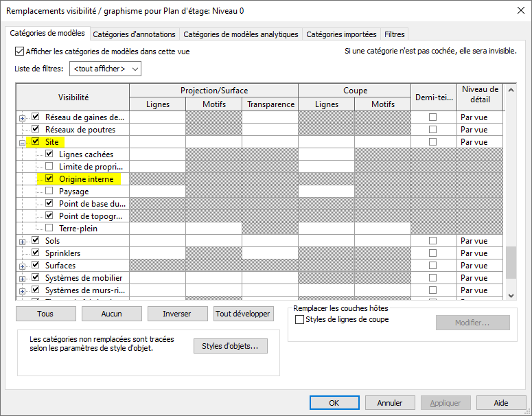Open the Filtres tab

[x=394, y=34]
